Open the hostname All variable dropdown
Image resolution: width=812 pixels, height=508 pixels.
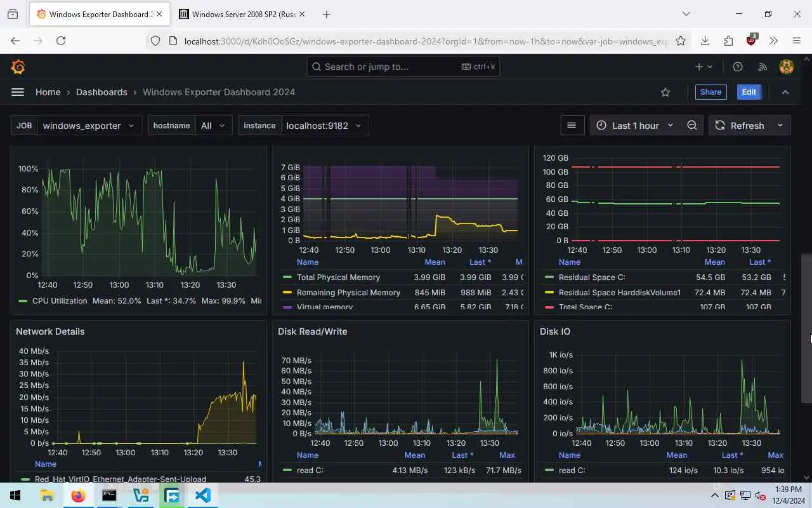[x=213, y=125]
